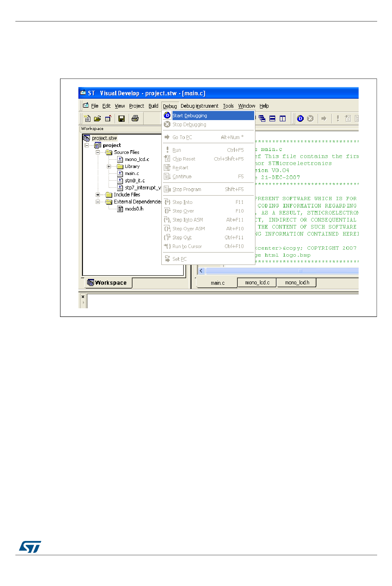Click the workspace close-file toolbar icon

[108, 118]
